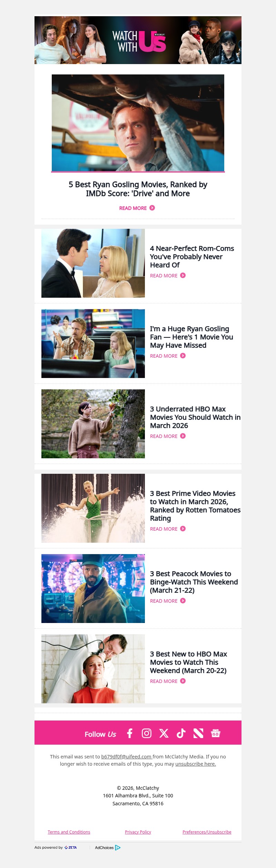Read more under Best New to HBO Max

point(168,681)
